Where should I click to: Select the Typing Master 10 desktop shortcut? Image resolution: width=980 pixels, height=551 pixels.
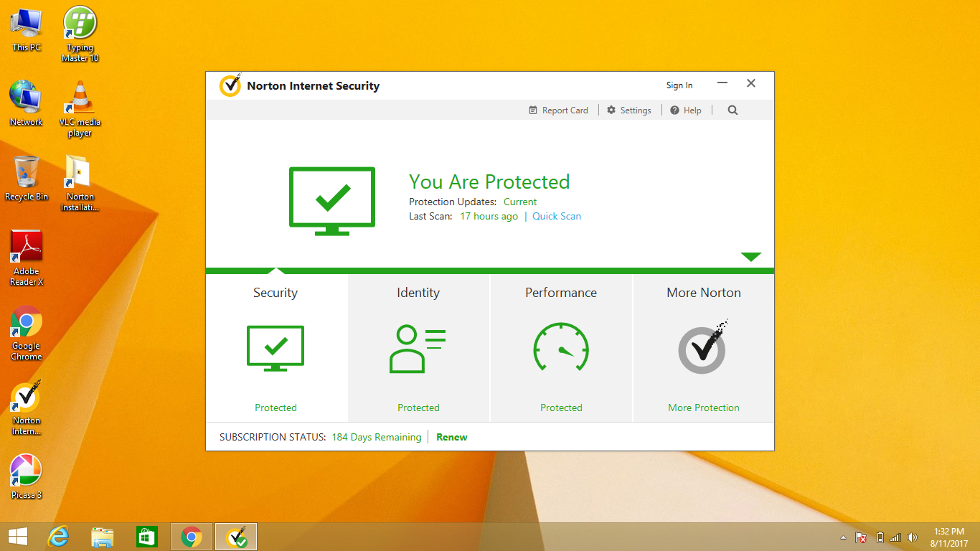pos(80,34)
